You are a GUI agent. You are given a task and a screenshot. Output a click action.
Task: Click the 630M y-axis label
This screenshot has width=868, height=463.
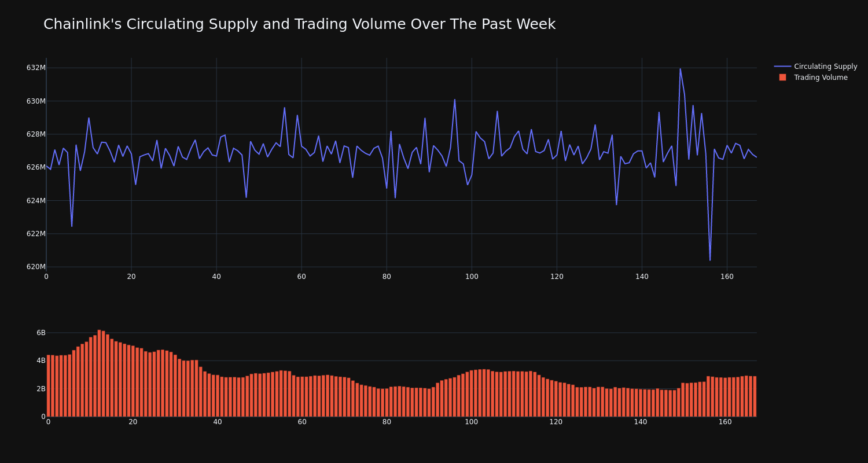(36, 101)
